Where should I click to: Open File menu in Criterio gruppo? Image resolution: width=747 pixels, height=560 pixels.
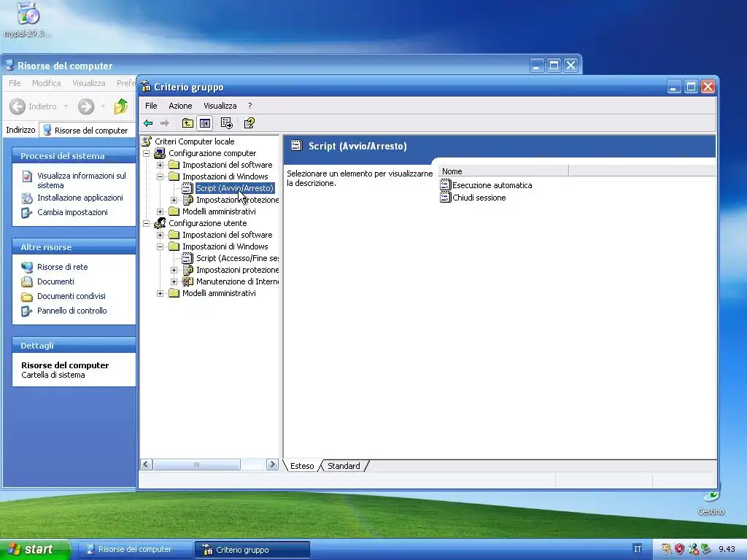point(151,106)
